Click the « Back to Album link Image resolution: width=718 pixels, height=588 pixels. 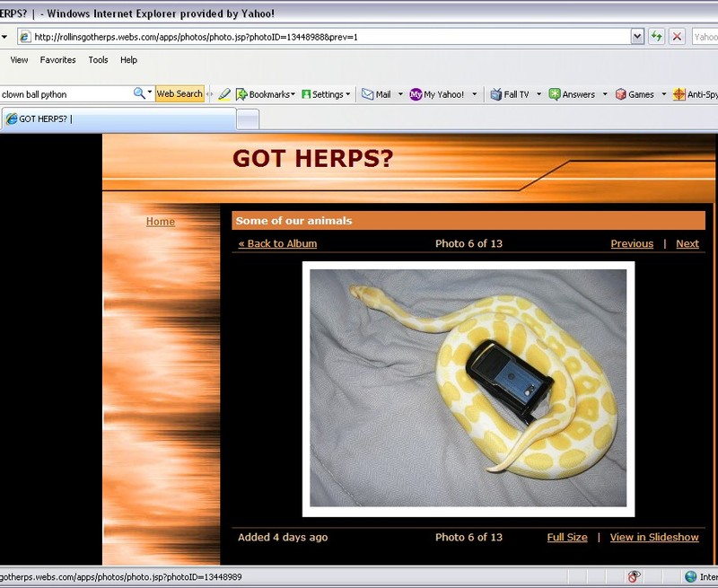point(277,243)
